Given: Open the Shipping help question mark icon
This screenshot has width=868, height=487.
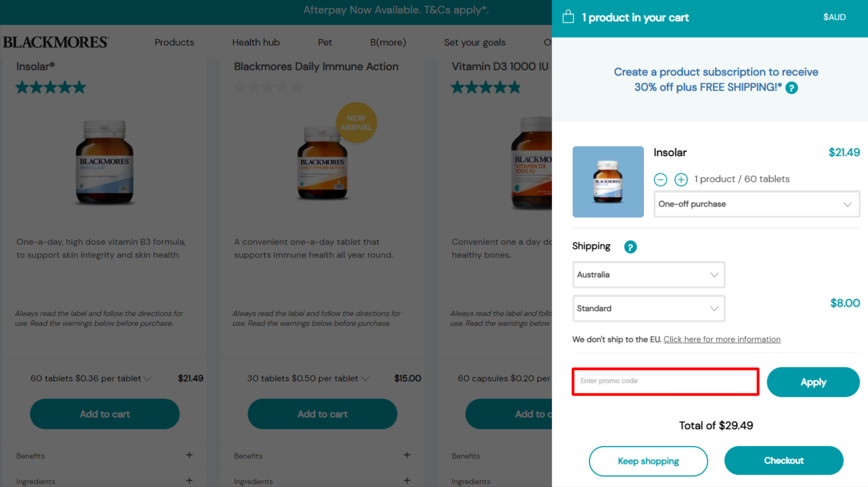Looking at the screenshot, I should tap(630, 247).
